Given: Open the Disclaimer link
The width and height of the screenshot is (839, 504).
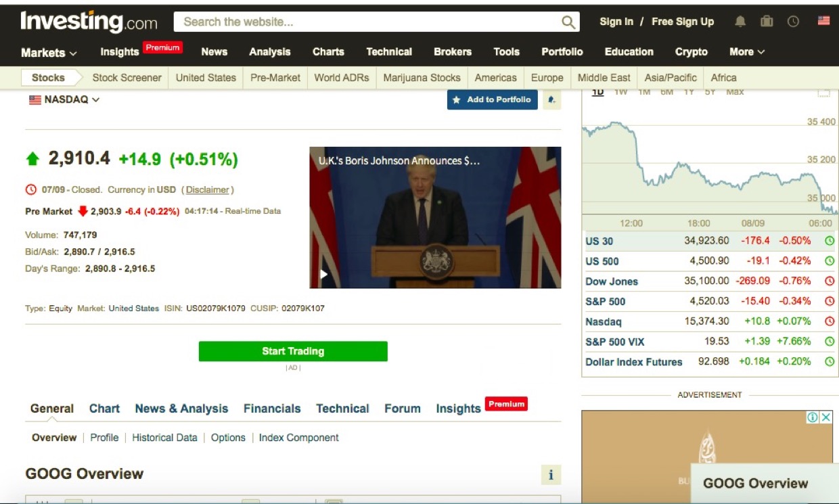Looking at the screenshot, I should 208,190.
